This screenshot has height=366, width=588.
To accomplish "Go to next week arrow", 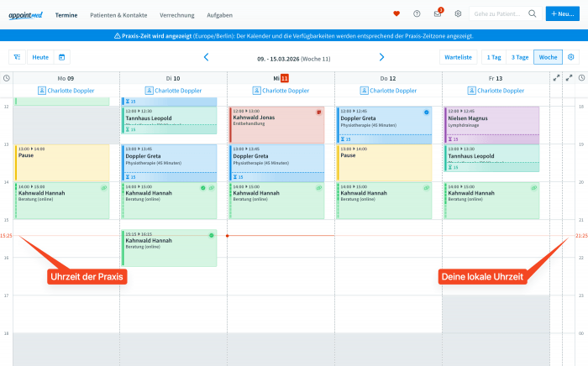I will coord(381,57).
